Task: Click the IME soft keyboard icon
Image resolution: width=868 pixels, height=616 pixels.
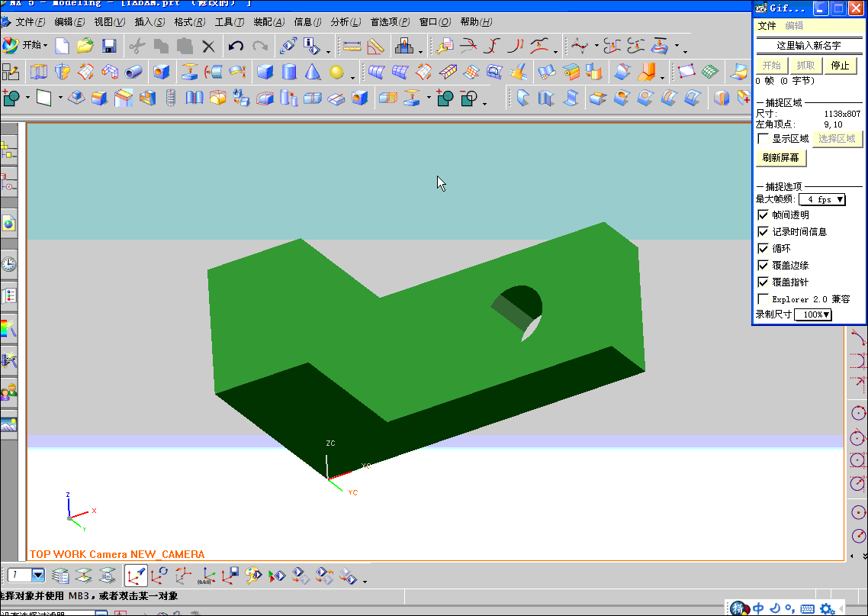Action: click(x=807, y=609)
